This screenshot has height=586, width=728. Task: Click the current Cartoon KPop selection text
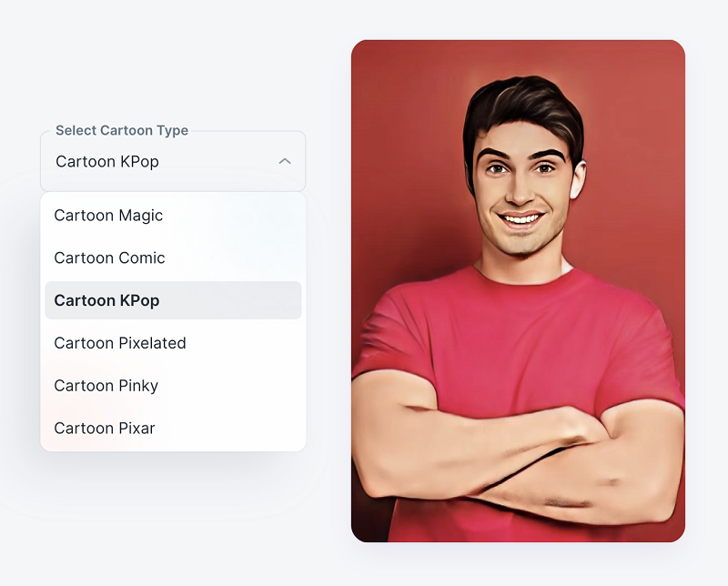click(x=106, y=161)
